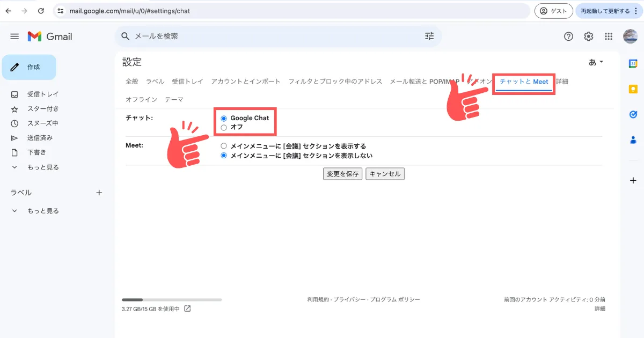644x338 pixels.
Task: Open the Help question mark icon
Action: tap(569, 36)
